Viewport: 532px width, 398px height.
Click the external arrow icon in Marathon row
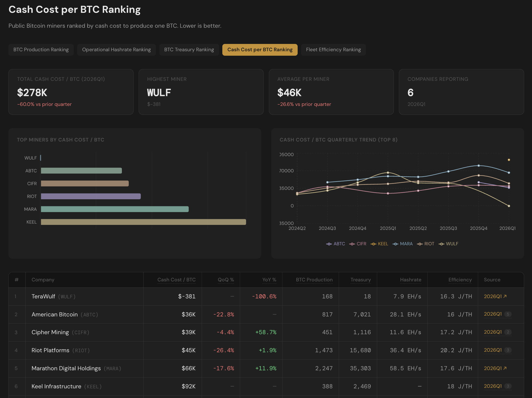point(505,368)
